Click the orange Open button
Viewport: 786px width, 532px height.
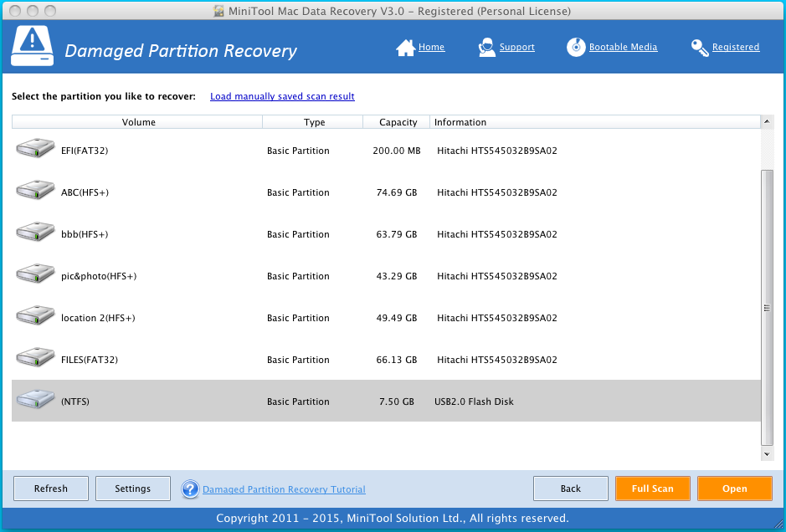pos(735,489)
